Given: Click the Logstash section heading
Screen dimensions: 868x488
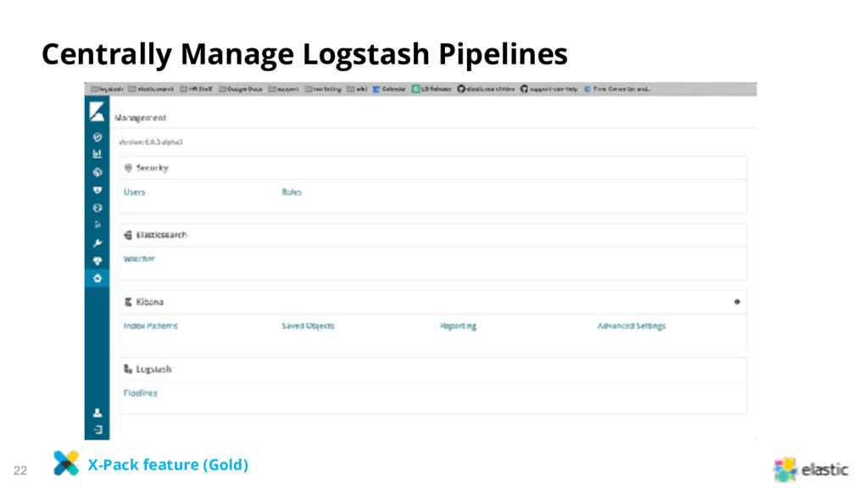Looking at the screenshot, I should [154, 369].
